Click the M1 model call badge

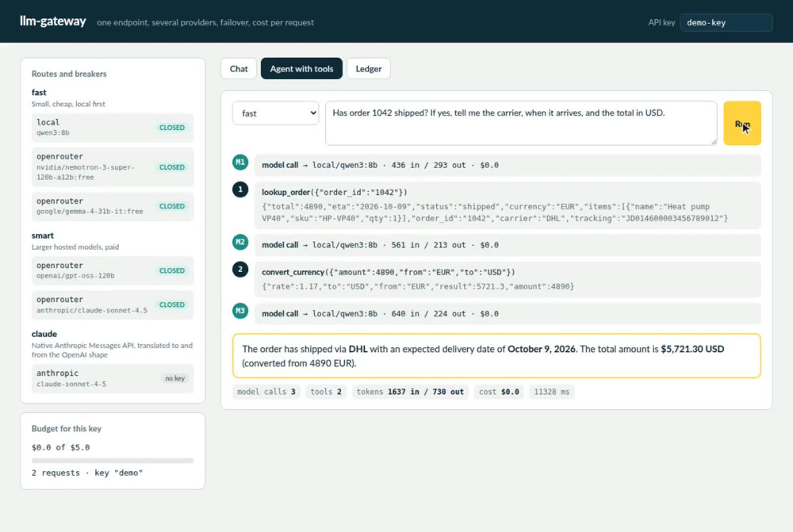click(240, 163)
